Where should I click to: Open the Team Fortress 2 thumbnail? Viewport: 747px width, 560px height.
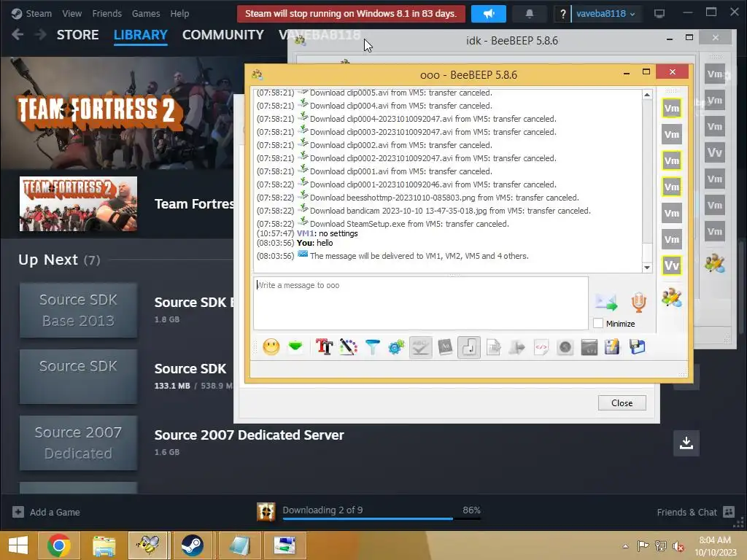pyautogui.click(x=78, y=204)
